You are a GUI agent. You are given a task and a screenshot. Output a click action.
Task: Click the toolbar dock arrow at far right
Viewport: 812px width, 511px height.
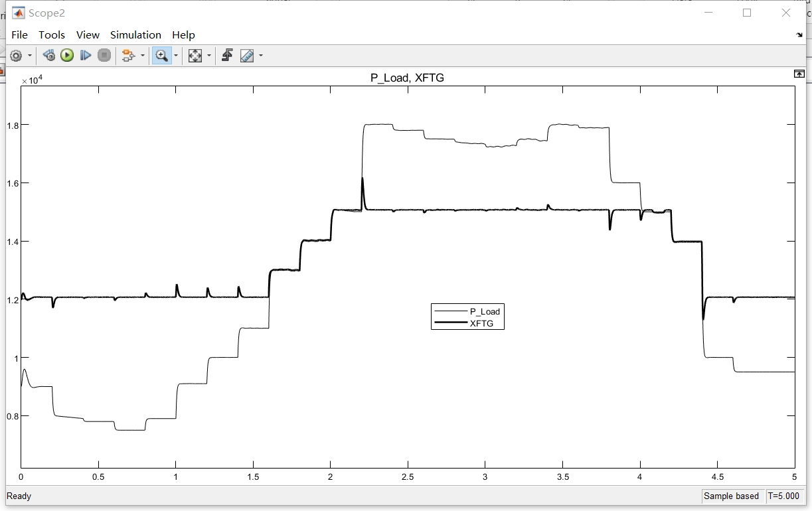799,35
